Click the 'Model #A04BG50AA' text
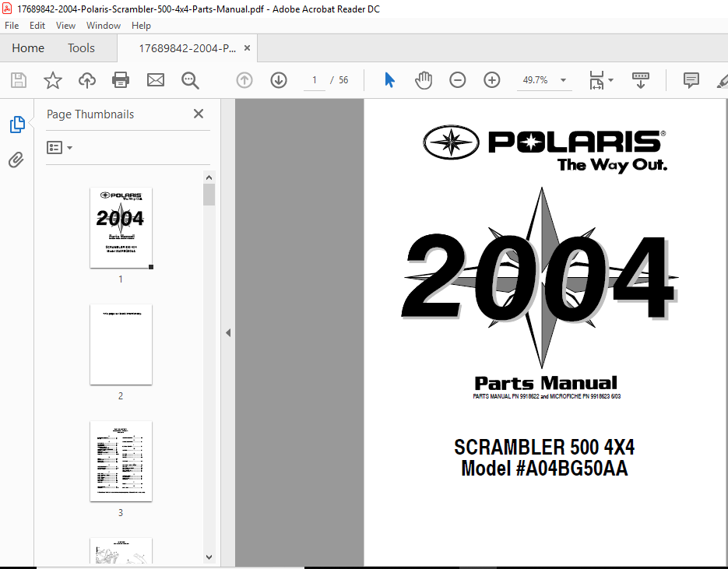This screenshot has width=728, height=569. click(544, 468)
